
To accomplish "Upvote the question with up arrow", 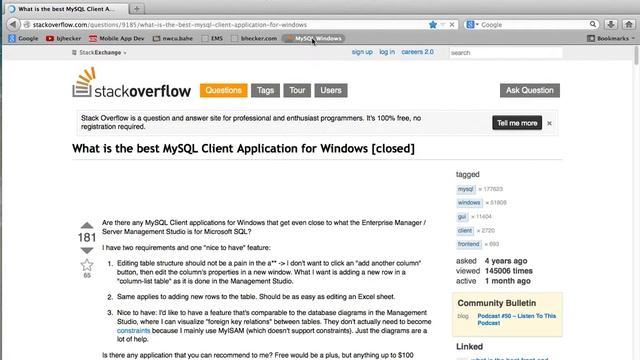I will coord(87,225).
